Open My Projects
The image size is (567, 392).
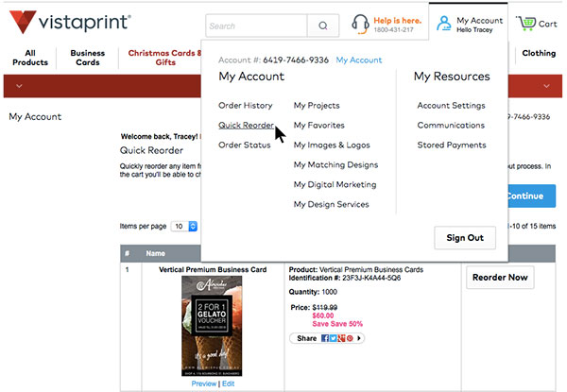pyautogui.click(x=317, y=106)
